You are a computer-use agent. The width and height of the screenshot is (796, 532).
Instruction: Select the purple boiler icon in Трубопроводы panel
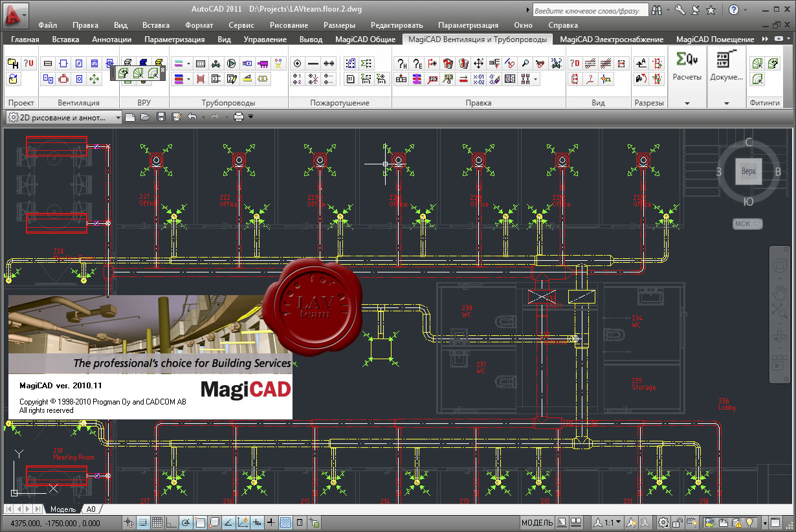(263, 63)
